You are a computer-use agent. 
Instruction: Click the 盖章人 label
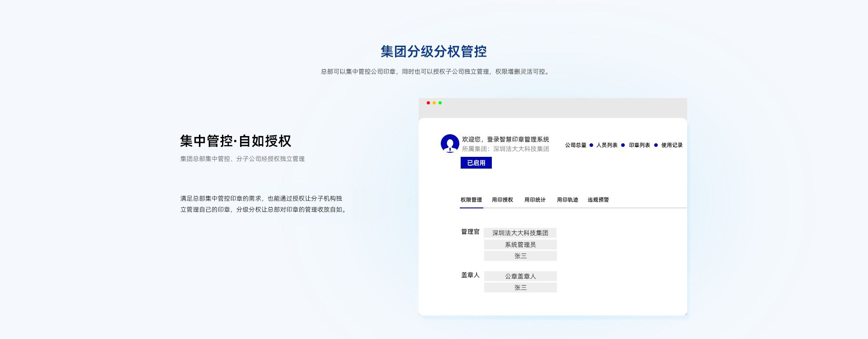point(470,275)
